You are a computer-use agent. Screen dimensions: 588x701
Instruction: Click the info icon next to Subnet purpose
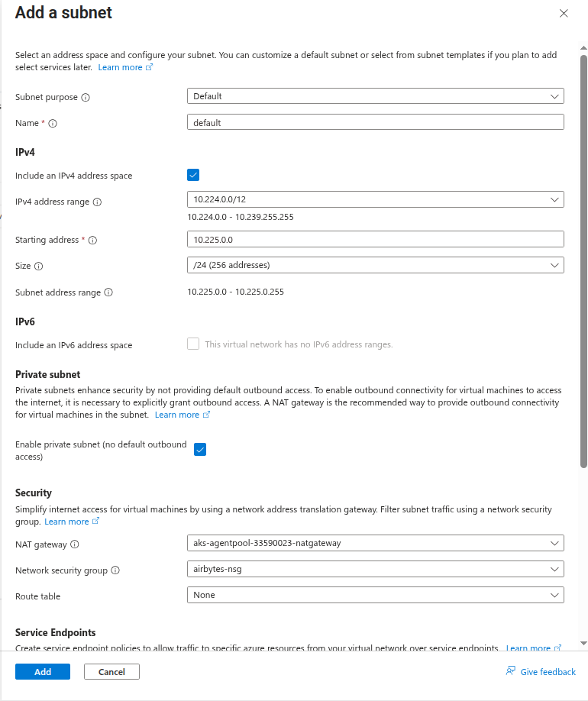(x=84, y=97)
